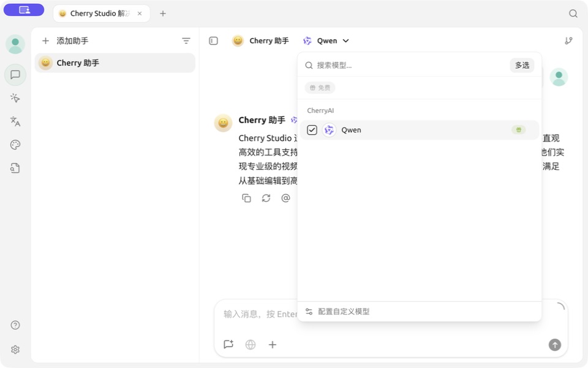
Task: Click the @ mention model icon under the message
Action: pyautogui.click(x=285, y=198)
